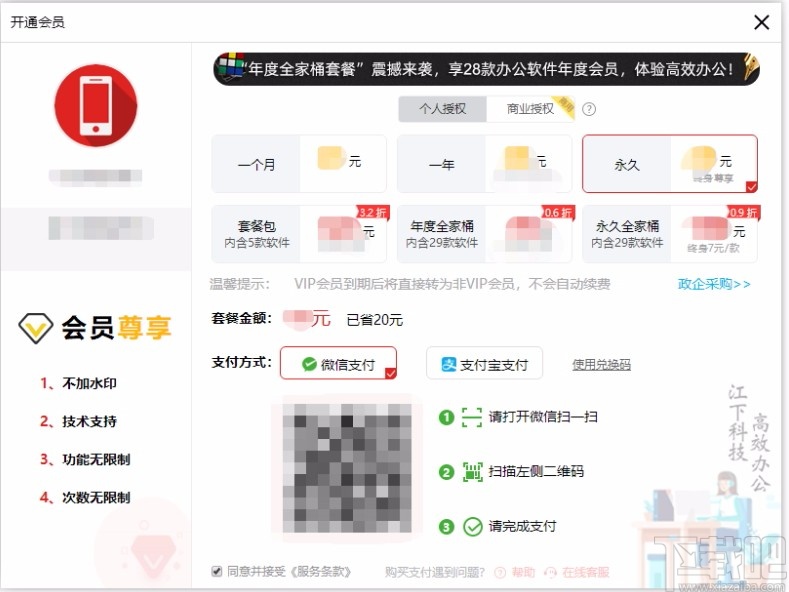Click the VIP diamond icon beside 会员尊享
789x592 pixels.
point(36,328)
